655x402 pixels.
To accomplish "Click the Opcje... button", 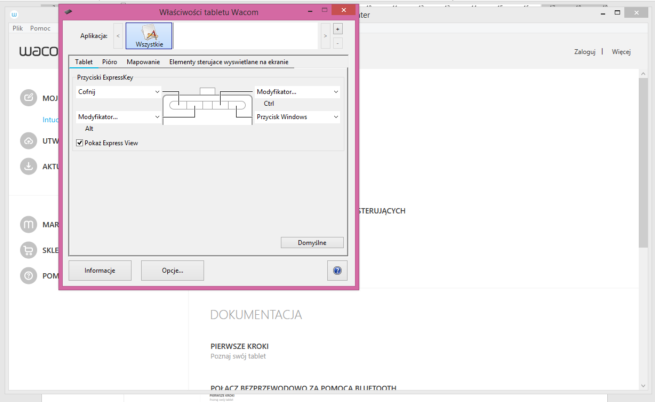I will point(172,270).
